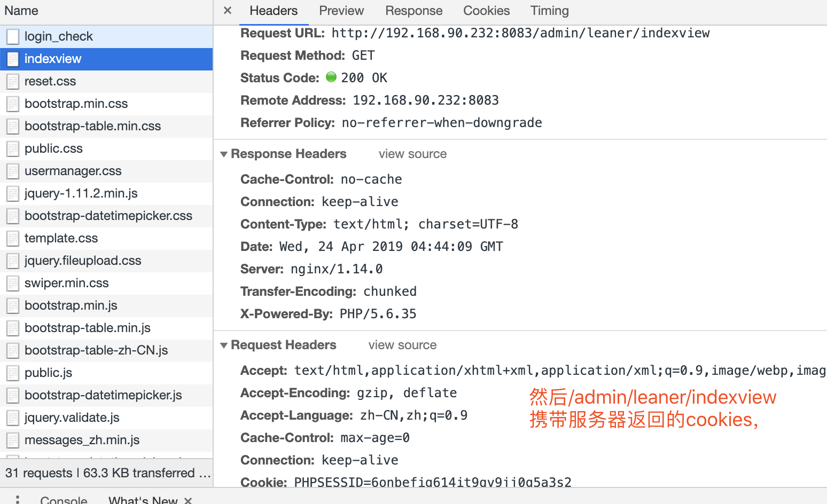The height and width of the screenshot is (504, 827).
Task: Click the login_check file icon
Action: click(13, 36)
